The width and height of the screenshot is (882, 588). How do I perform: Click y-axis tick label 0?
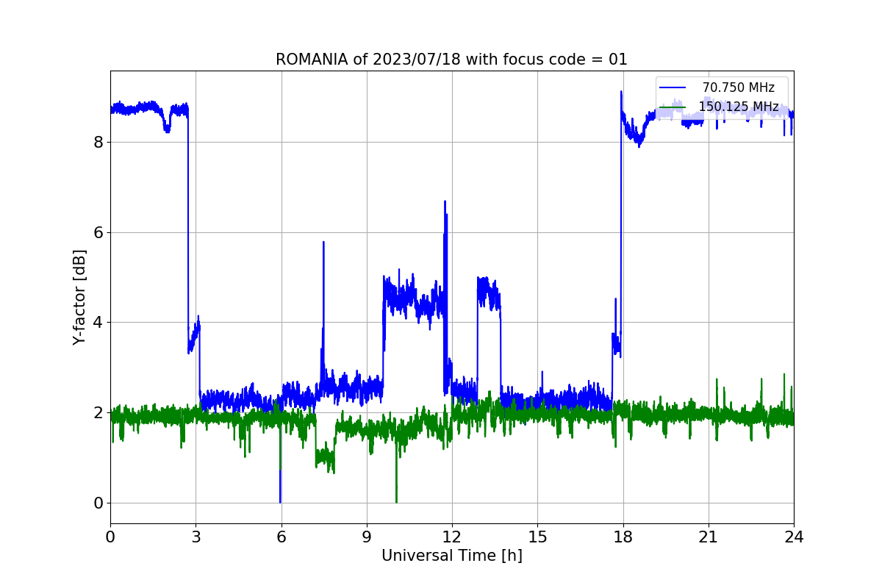click(x=98, y=503)
